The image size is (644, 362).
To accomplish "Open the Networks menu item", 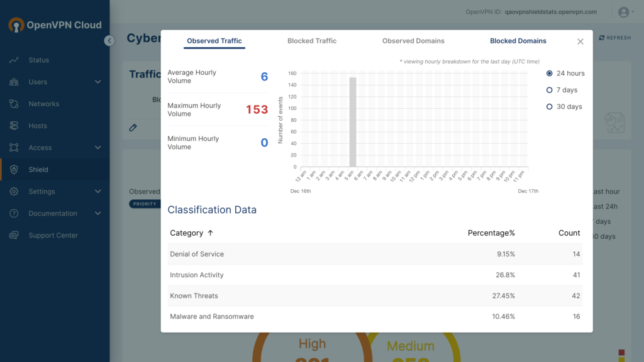I will tap(55, 104).
